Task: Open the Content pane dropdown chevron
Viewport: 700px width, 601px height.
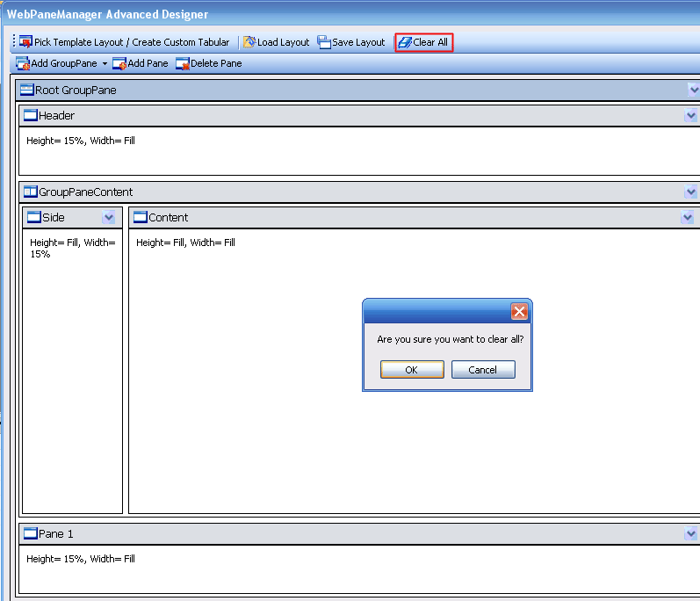Action: pyautogui.click(x=688, y=217)
